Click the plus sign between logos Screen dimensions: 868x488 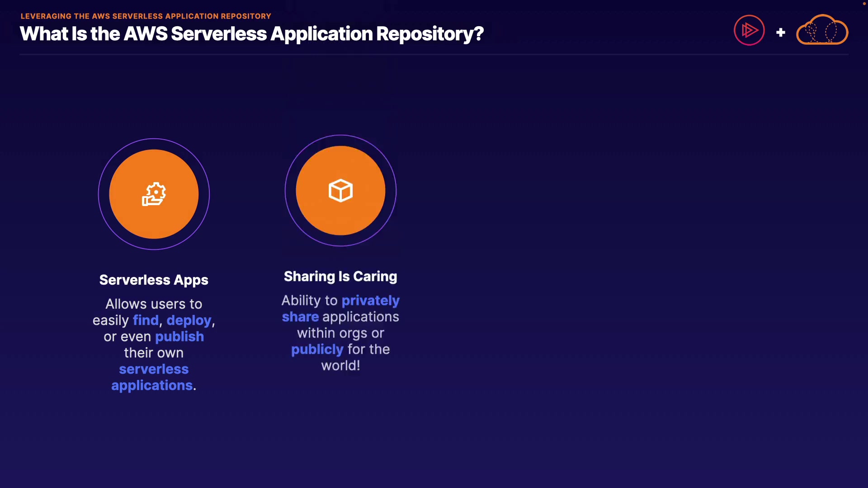click(x=780, y=33)
